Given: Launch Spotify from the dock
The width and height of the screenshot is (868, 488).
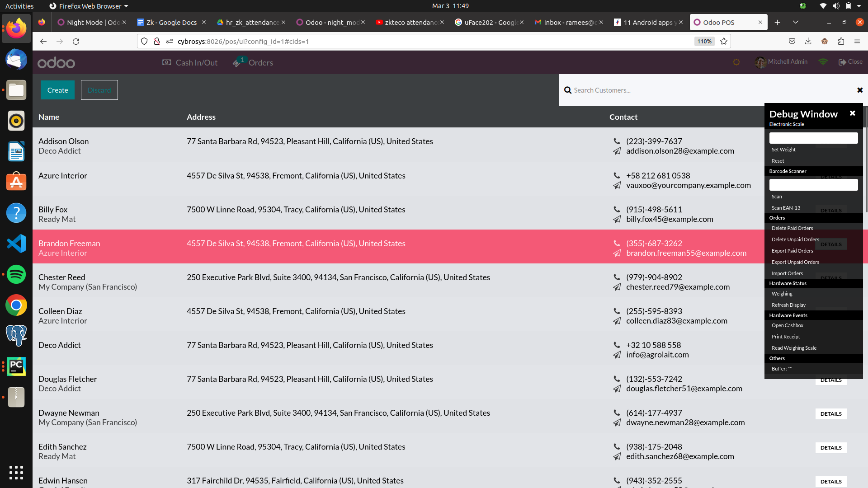Looking at the screenshot, I should (16, 274).
